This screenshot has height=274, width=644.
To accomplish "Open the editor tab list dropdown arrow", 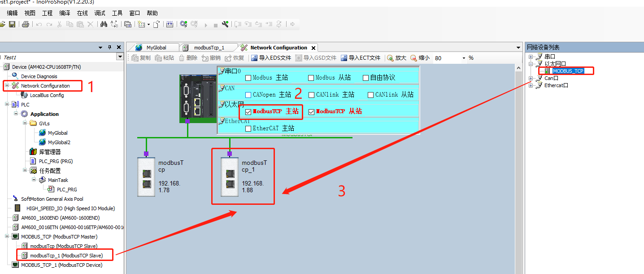I will point(518,48).
